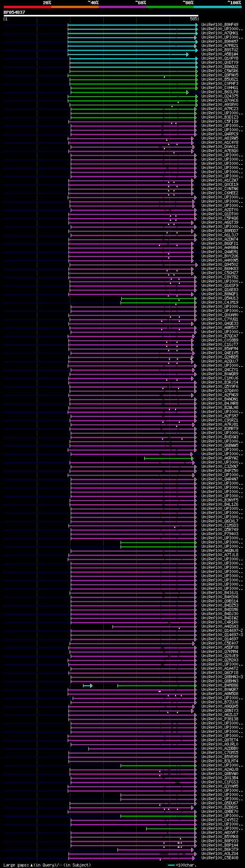Click hit label UniRef100_A1C4Y8
This screenshot has width=245, height=868.
click(220, 142)
